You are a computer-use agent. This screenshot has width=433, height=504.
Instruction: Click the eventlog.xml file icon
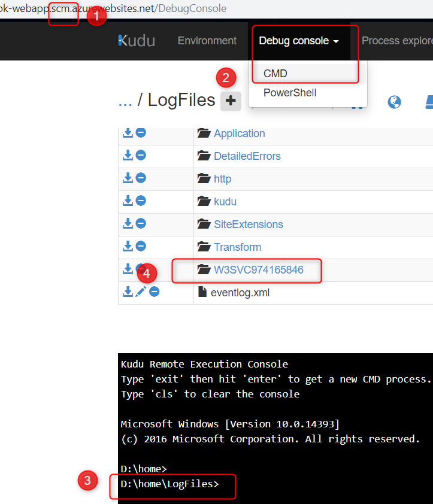(x=202, y=292)
